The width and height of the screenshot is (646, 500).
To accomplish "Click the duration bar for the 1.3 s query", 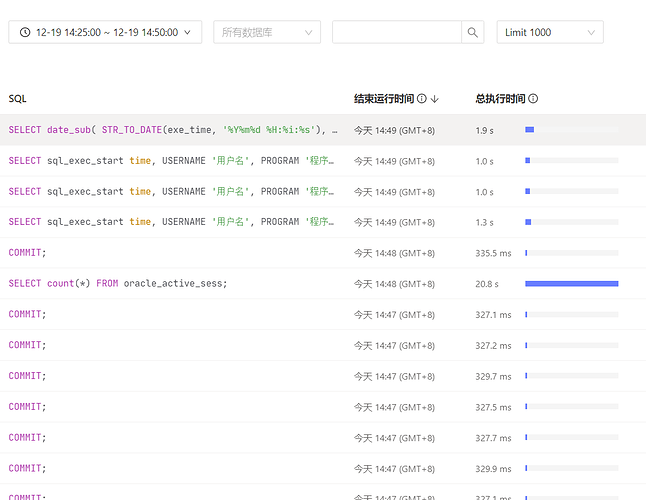I will 572,222.
